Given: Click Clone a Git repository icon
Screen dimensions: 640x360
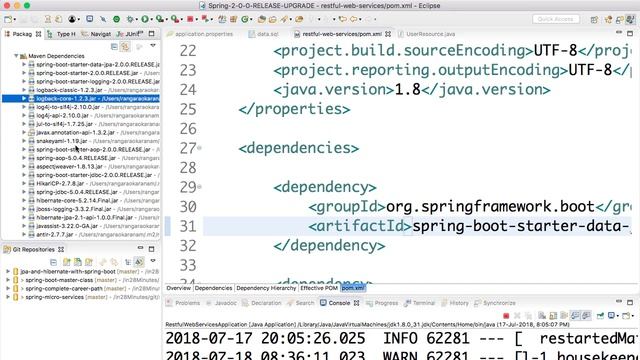Looking at the screenshot, I should [x=78, y=262].
